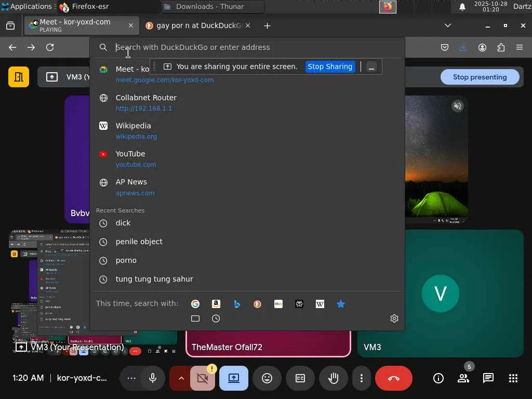Search in Bookmarks using star icon
The height and width of the screenshot is (399, 532).
pos(341,304)
